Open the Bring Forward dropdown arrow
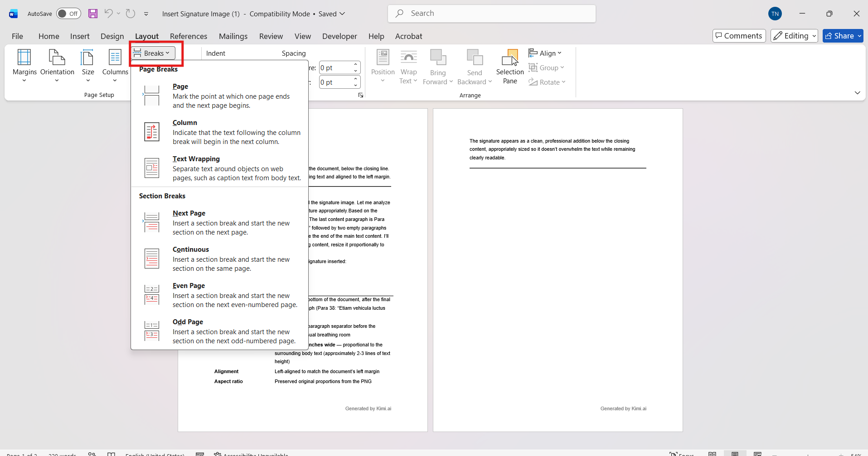Viewport: 868px width, 456px height. click(x=451, y=82)
